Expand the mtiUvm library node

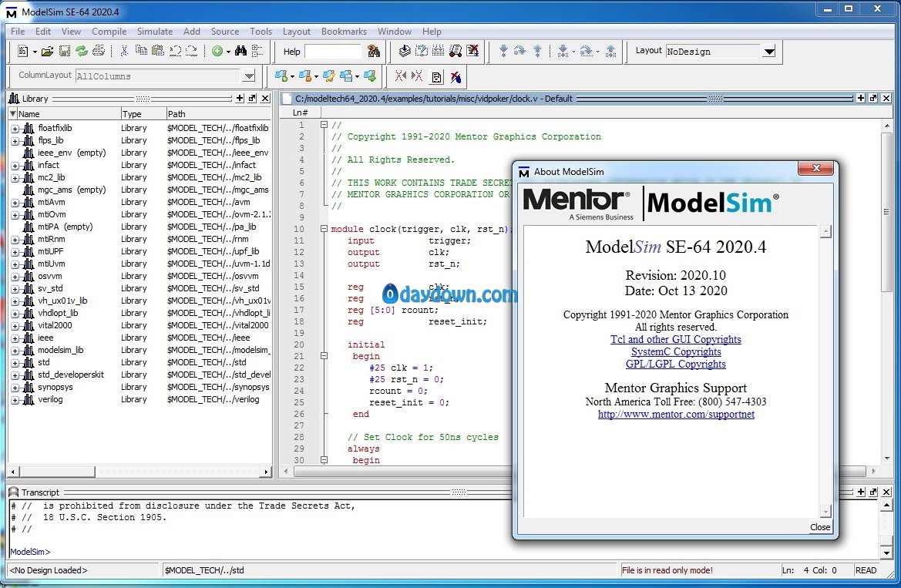click(15, 264)
